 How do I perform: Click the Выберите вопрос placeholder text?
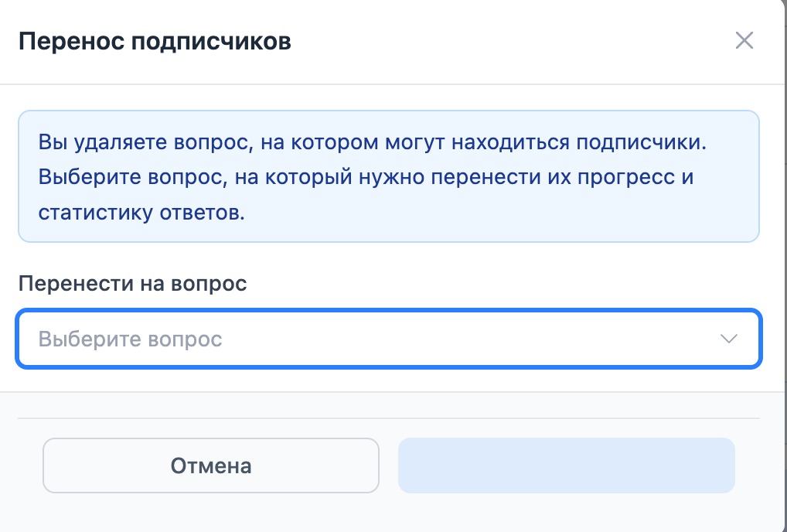[130, 339]
